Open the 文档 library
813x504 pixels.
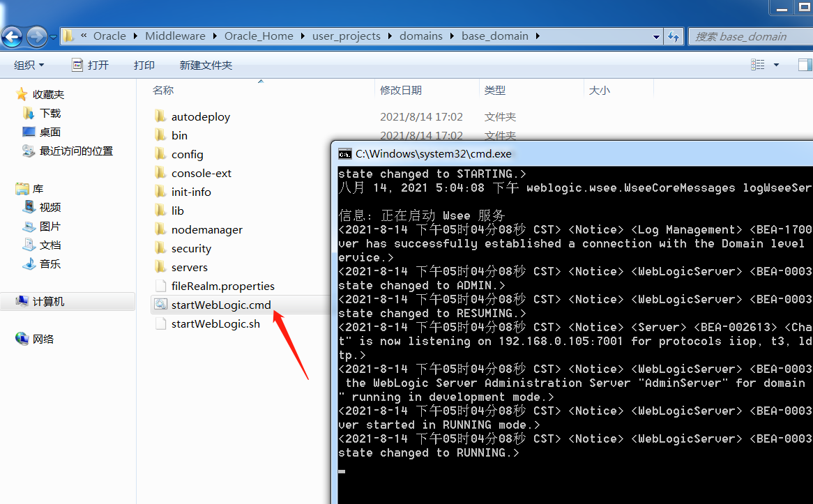(x=43, y=245)
